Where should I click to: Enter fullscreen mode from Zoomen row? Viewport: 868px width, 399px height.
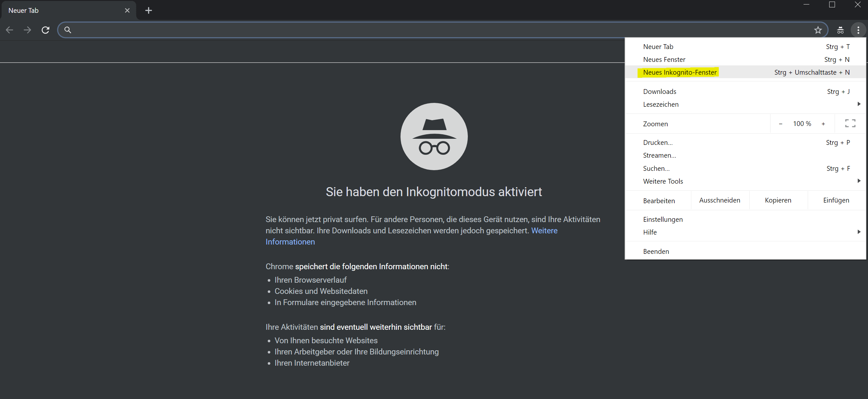tap(850, 124)
